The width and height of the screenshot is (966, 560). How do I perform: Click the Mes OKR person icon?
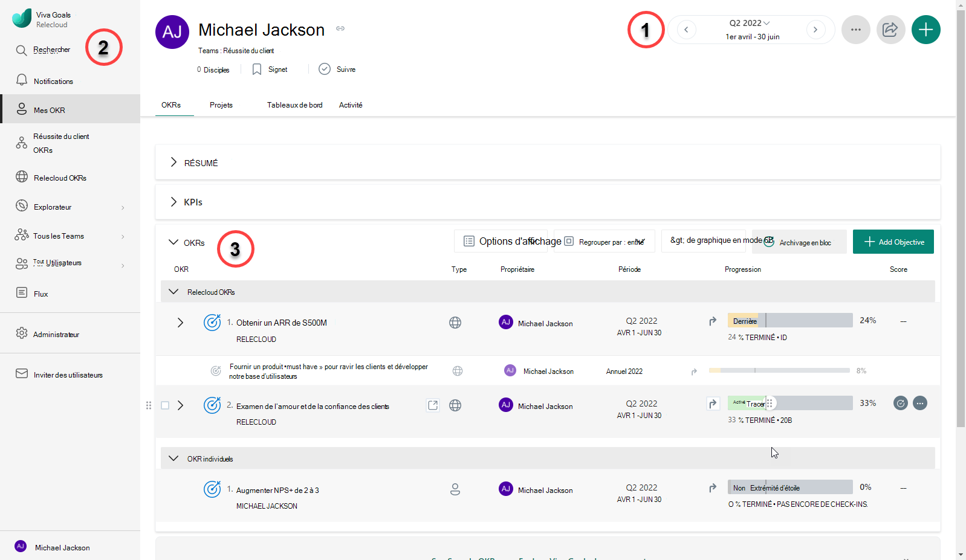click(x=22, y=109)
